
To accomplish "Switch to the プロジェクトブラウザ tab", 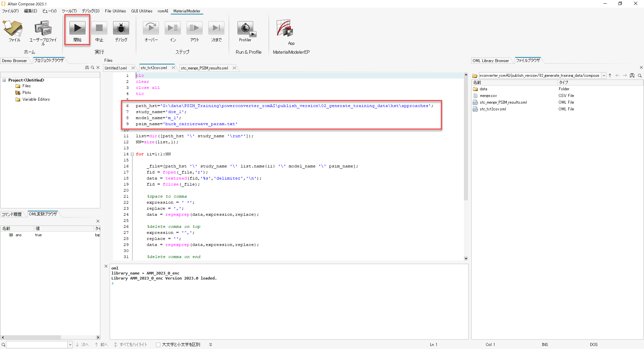I will pyautogui.click(x=49, y=60).
